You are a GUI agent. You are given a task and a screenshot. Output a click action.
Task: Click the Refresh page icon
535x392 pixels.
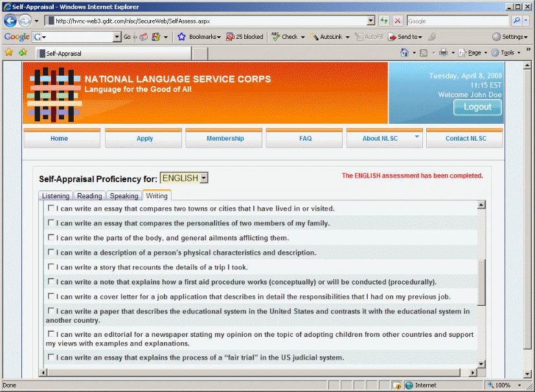pos(385,21)
